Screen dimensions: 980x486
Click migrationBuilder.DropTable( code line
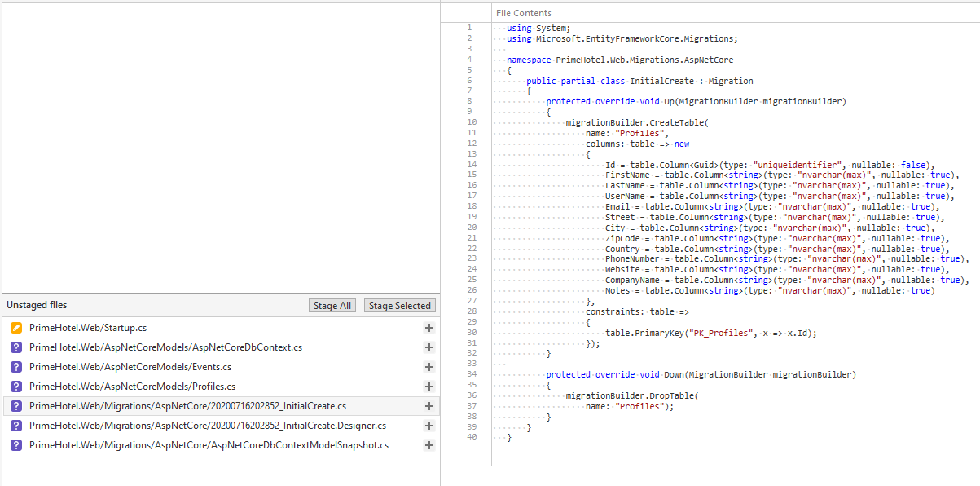[633, 395]
